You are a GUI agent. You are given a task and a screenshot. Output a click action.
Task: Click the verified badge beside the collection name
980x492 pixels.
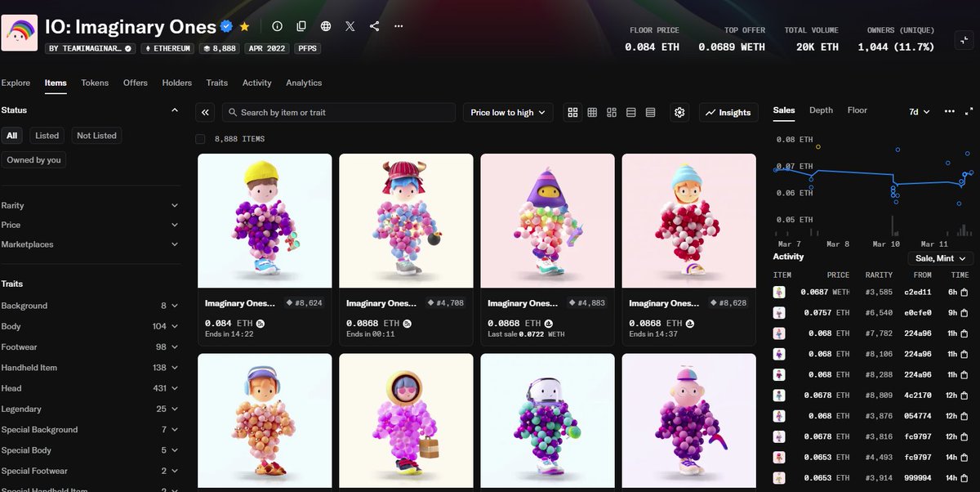(x=227, y=27)
